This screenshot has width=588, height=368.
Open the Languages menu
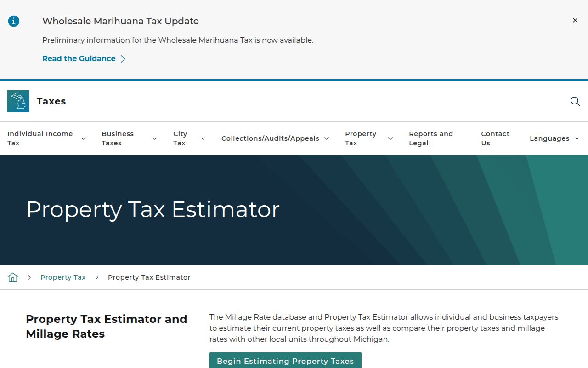click(x=549, y=138)
